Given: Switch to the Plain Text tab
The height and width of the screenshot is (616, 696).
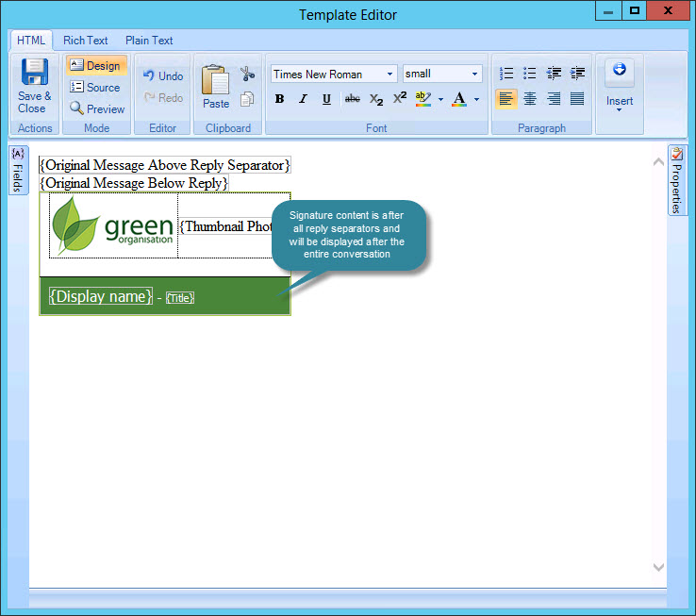Looking at the screenshot, I should pyautogui.click(x=149, y=41).
